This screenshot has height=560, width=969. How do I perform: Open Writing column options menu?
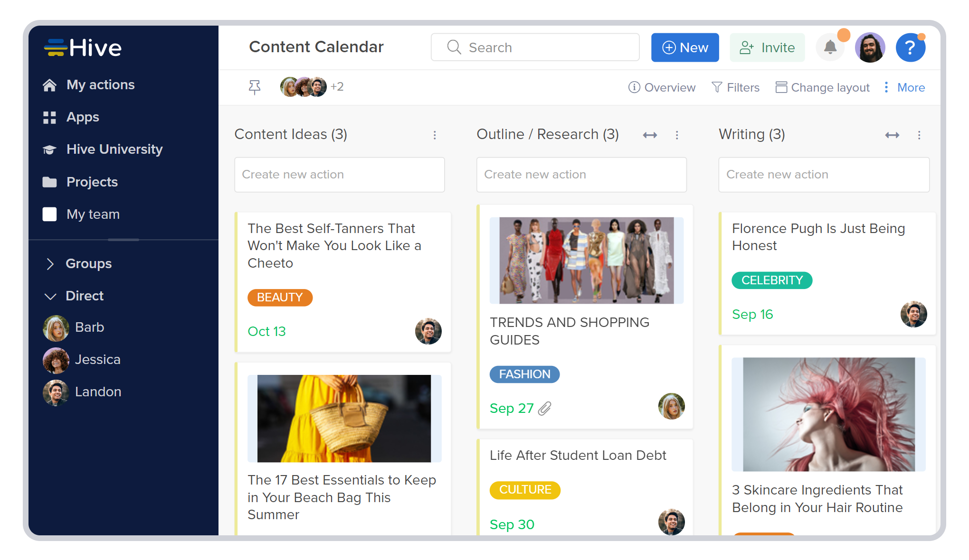[919, 135]
